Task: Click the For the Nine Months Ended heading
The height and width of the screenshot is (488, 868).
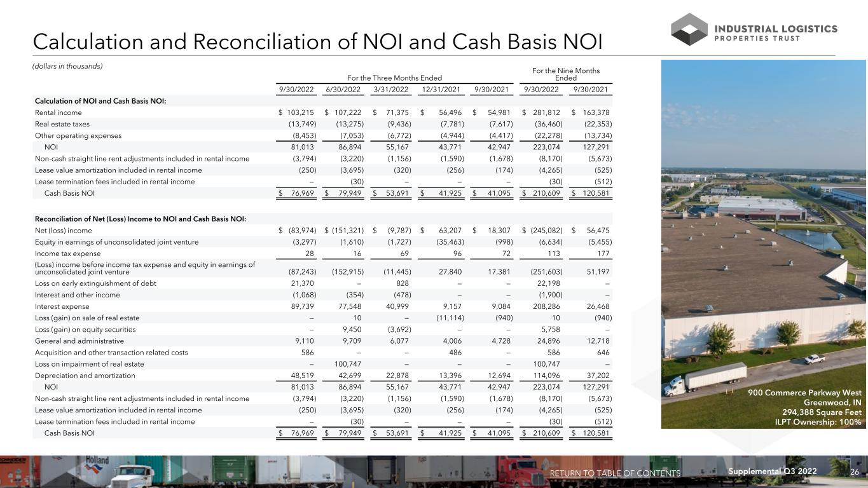Action: (565, 74)
